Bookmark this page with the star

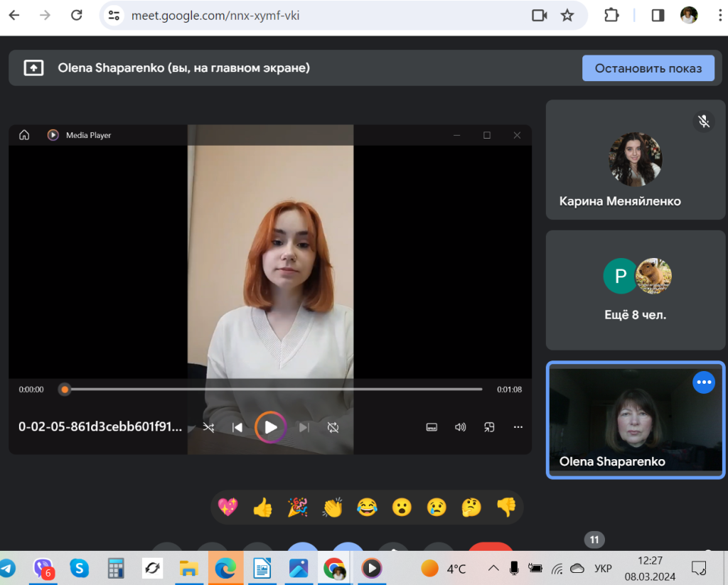(x=567, y=16)
